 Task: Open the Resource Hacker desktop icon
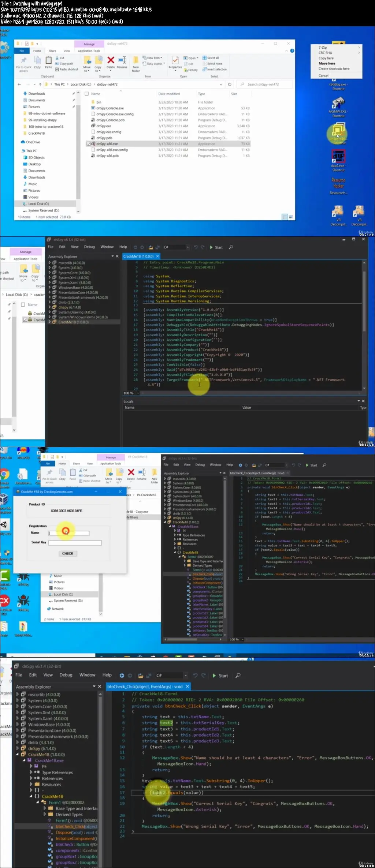tap(338, 186)
